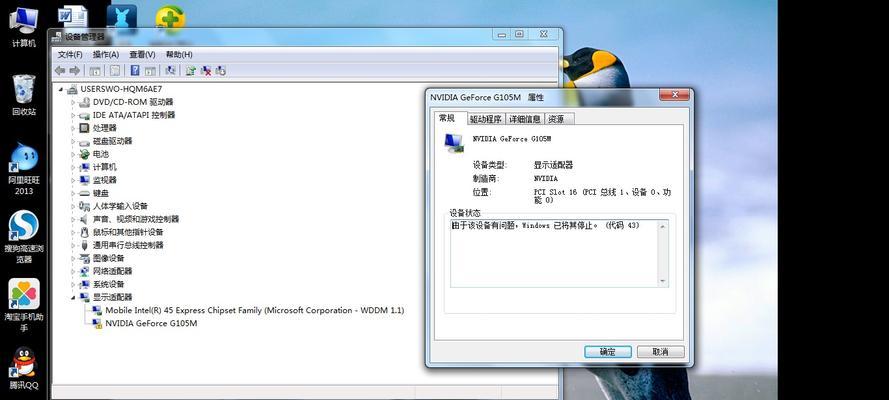Select the 系统设备 category icon
This screenshot has height=400, width=889.
point(84,284)
